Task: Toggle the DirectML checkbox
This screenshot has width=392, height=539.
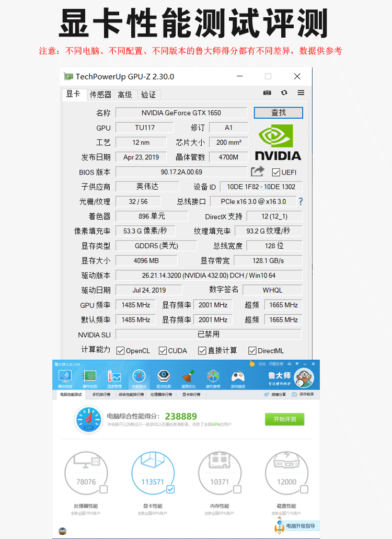Action: (252, 351)
